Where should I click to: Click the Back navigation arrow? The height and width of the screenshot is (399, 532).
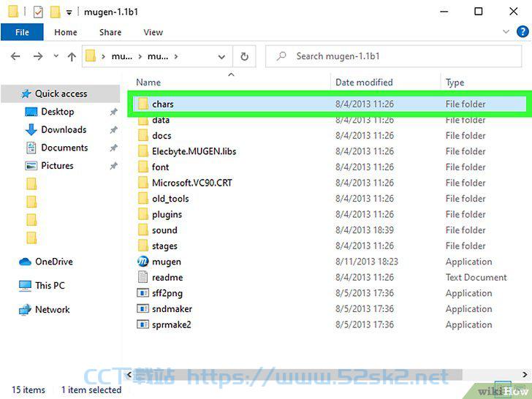coord(15,56)
